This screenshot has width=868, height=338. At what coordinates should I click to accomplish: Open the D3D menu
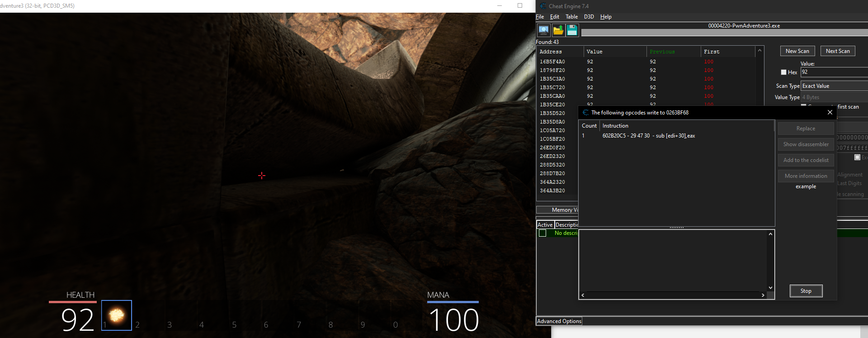coord(589,17)
